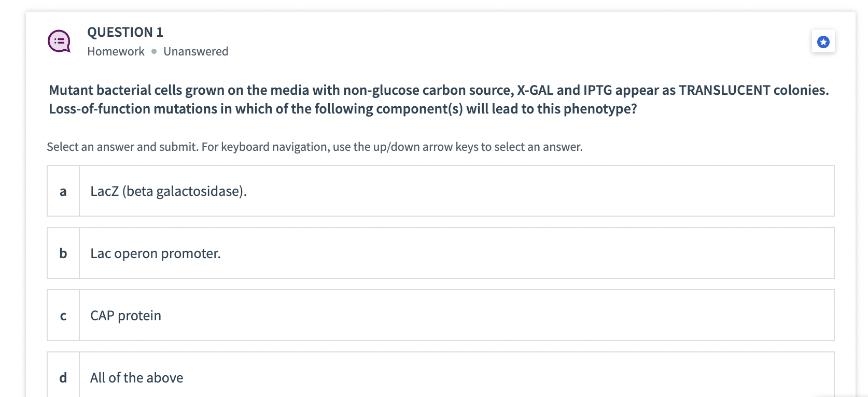Click the Unanswered status text
This screenshot has width=868, height=397.
[x=195, y=51]
